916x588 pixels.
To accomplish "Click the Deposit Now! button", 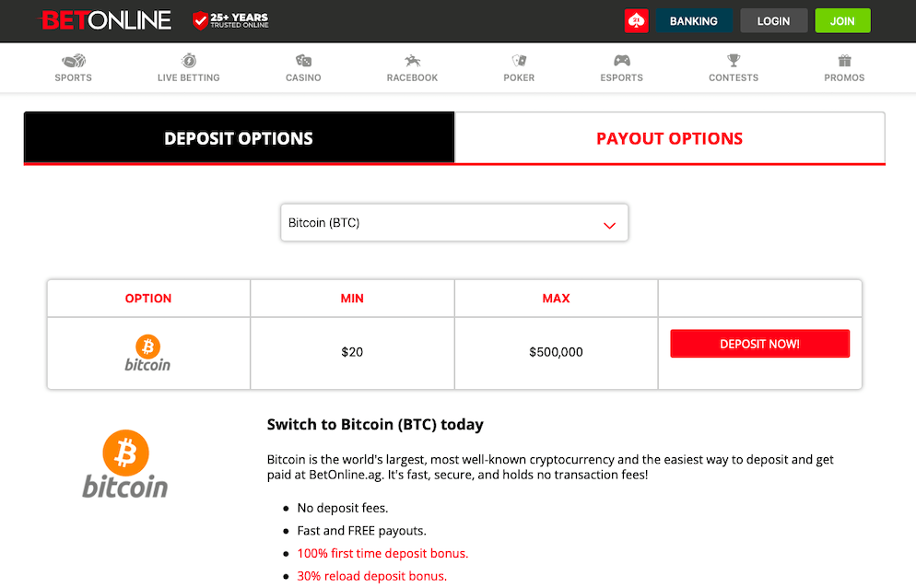I will coord(759,344).
